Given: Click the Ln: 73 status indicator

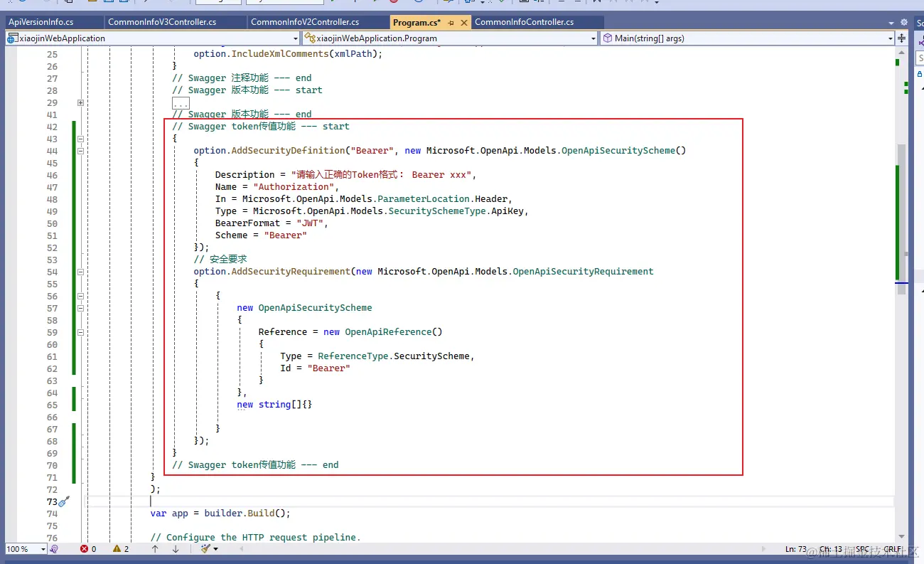Looking at the screenshot, I should (796, 549).
